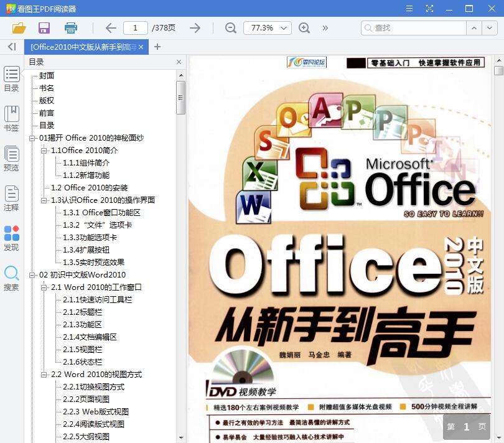Open the 预览 thumbnails panel
The width and height of the screenshot is (504, 443).
(x=12, y=159)
